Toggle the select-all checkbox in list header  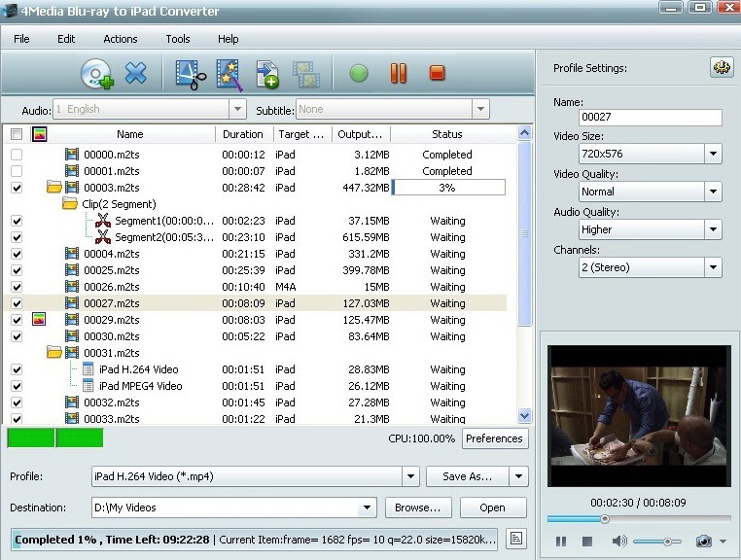[17, 134]
